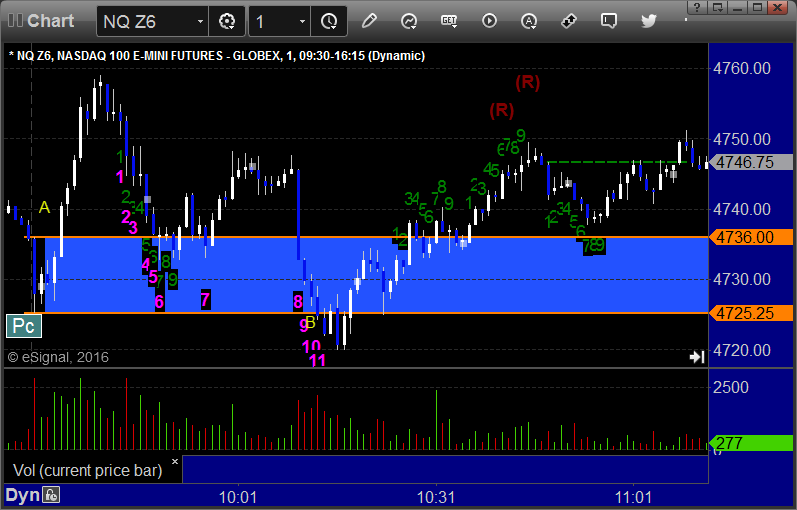Open the GET tools menu icon

point(449,21)
